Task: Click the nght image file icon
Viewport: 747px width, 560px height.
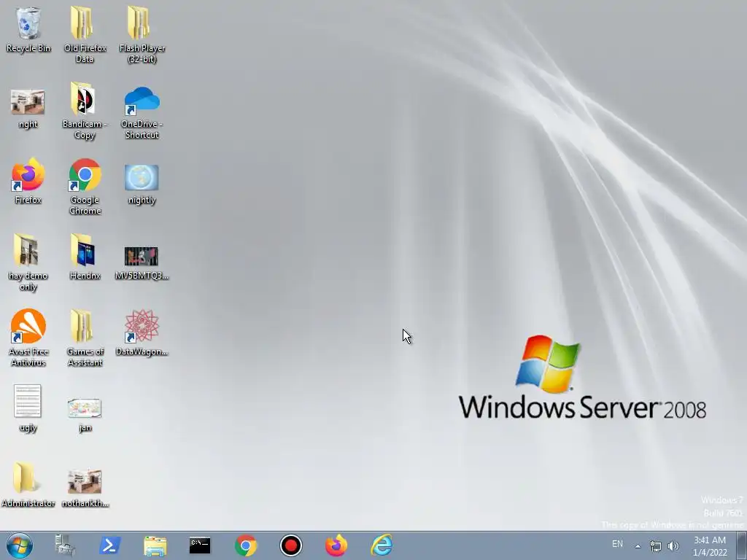Action: click(x=28, y=109)
